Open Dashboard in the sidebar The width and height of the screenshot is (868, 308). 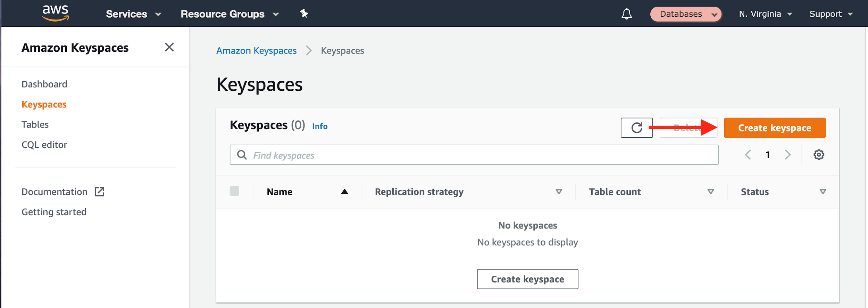tap(44, 84)
